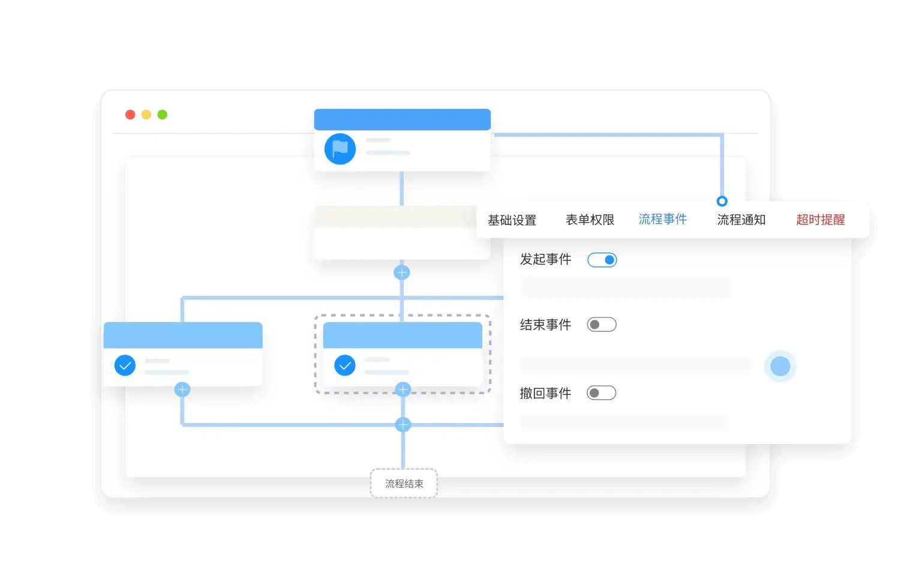This screenshot has width=907, height=588.
Task: Click the checkmark icon in dashed selected node
Action: (x=345, y=365)
